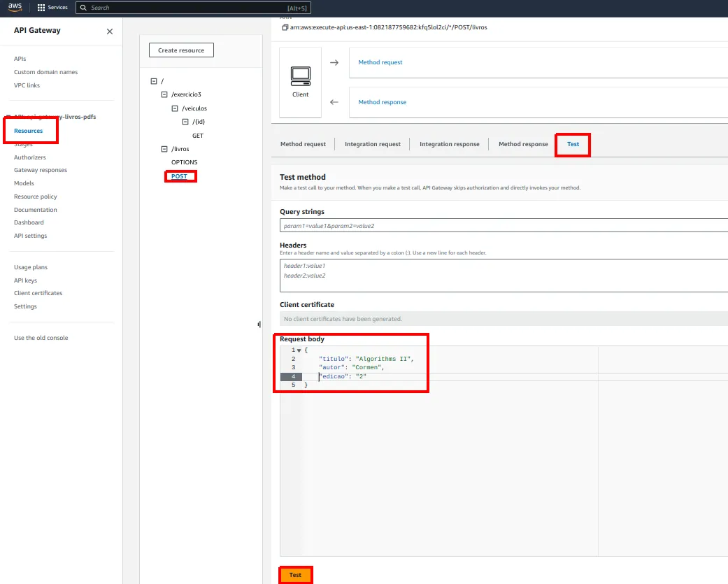Focus the AWS search field
728x584 pixels.
193,8
